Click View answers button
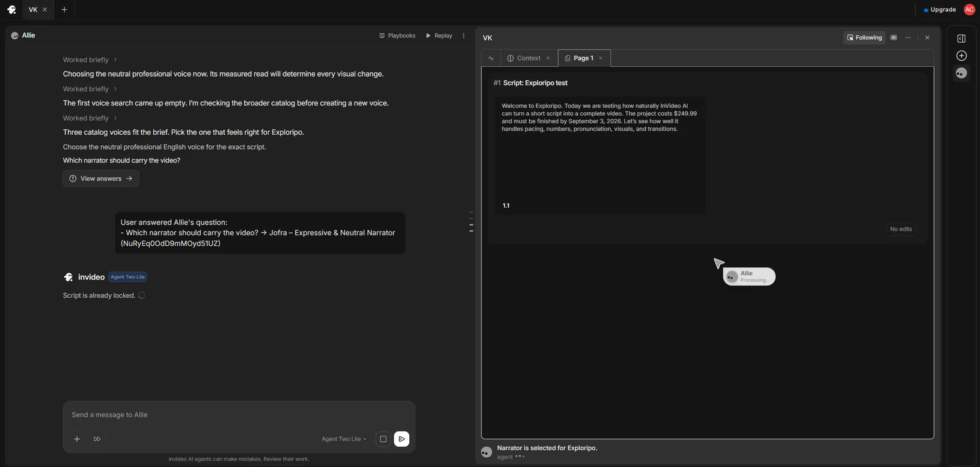The width and height of the screenshot is (980, 467). tap(101, 178)
